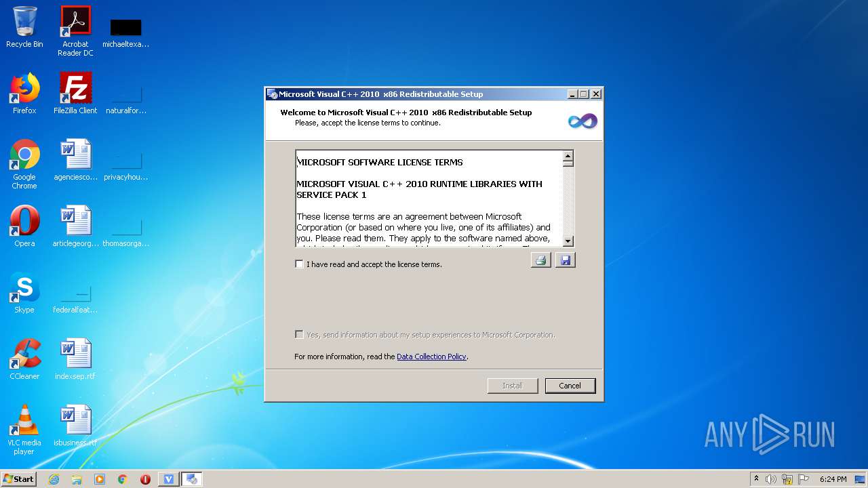Select the Firefox desktop shortcut
868x488 pixels.
pos(24,94)
